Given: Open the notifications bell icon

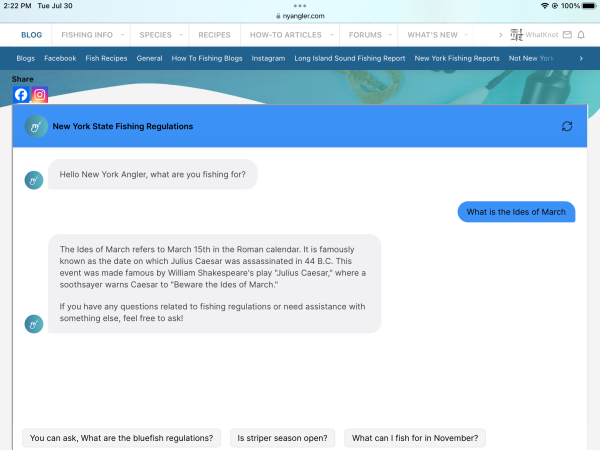Looking at the screenshot, I should click(581, 35).
